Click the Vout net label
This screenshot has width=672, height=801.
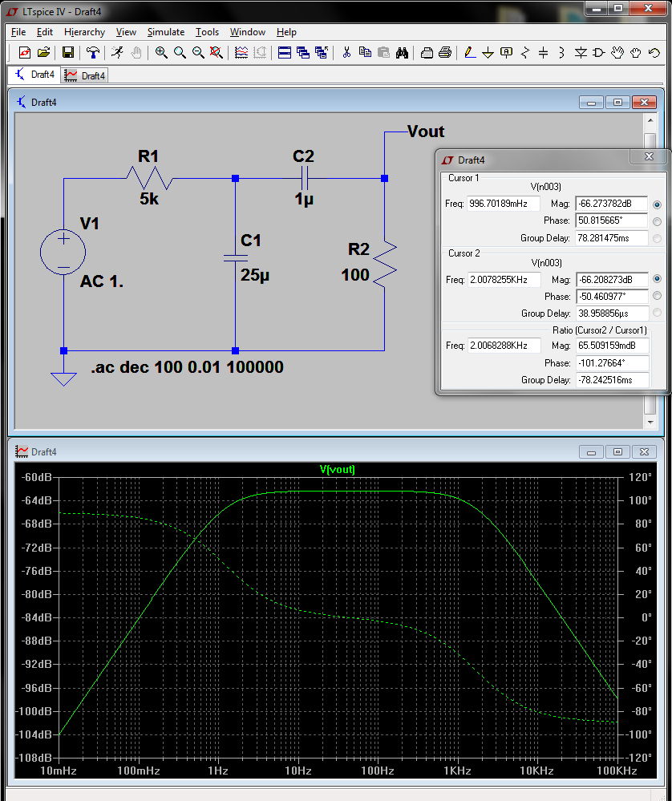point(426,131)
